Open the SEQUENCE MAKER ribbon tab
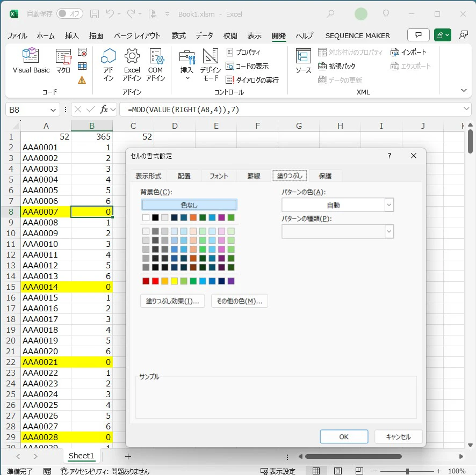 [x=358, y=36]
